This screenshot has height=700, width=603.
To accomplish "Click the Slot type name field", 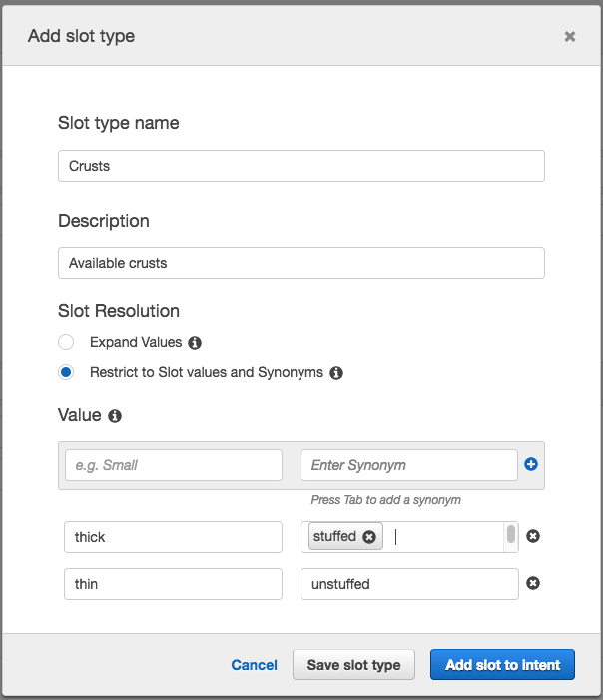I will click(x=301, y=166).
